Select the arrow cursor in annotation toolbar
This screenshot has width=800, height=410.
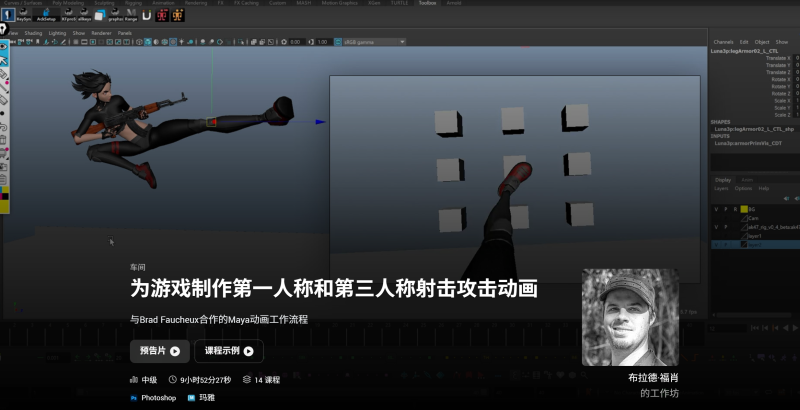tap(4, 60)
